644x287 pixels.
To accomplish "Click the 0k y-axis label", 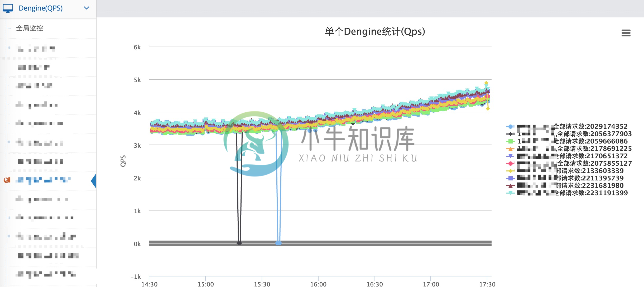I will 137,244.
